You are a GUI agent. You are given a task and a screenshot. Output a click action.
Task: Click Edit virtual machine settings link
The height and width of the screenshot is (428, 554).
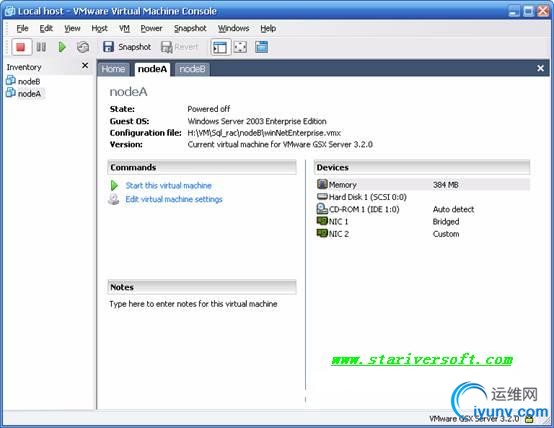click(174, 199)
